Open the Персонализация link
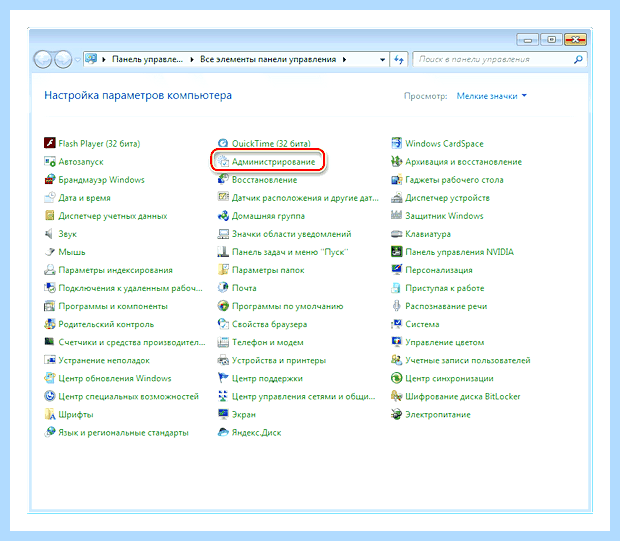620x541 pixels. click(439, 270)
